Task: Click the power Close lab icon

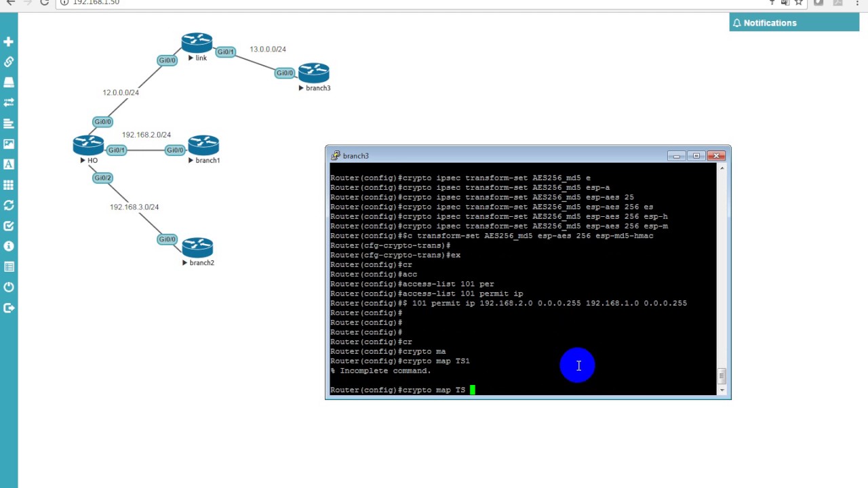Action: 9,287
